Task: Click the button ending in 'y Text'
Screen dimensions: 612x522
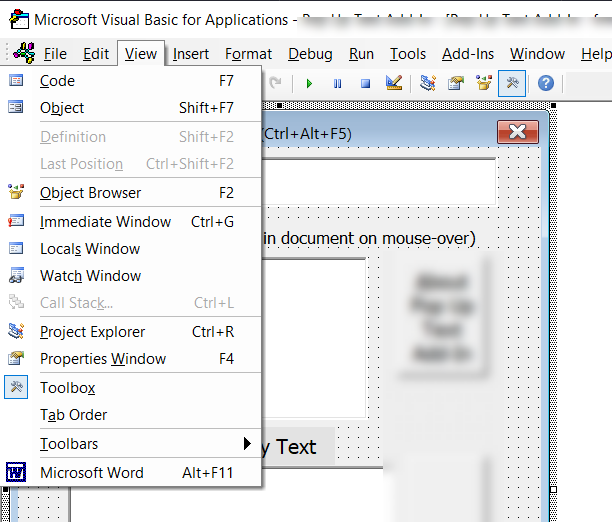Action: 298,446
